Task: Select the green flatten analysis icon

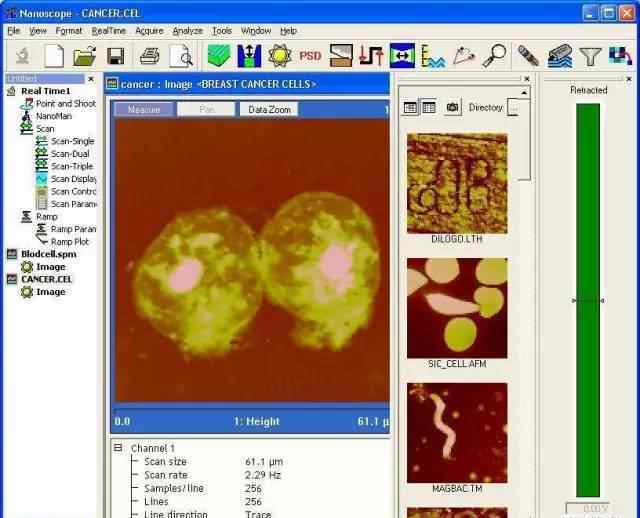Action: pos(219,56)
